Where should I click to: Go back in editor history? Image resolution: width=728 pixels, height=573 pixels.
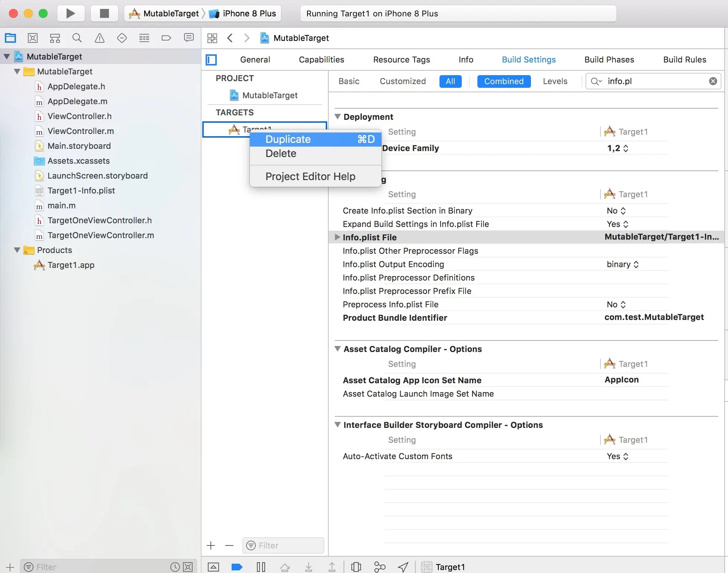pyautogui.click(x=230, y=38)
